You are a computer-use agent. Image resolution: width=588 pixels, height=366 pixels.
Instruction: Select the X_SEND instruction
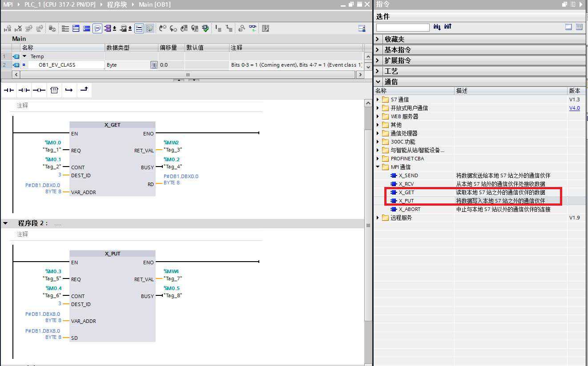coord(408,175)
